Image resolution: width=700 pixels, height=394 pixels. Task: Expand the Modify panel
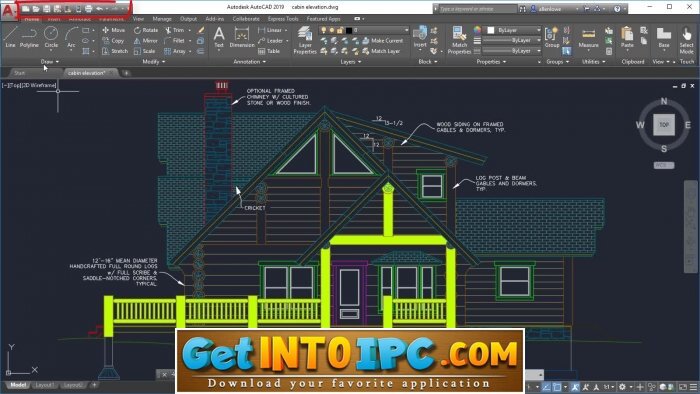(154, 62)
